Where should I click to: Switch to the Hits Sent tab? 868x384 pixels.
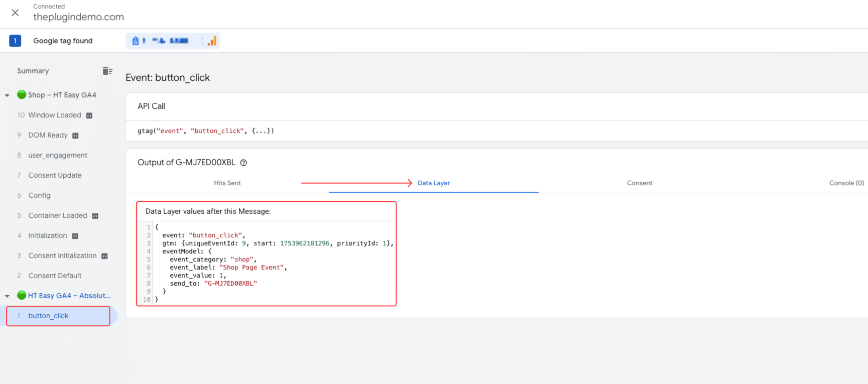point(227,183)
